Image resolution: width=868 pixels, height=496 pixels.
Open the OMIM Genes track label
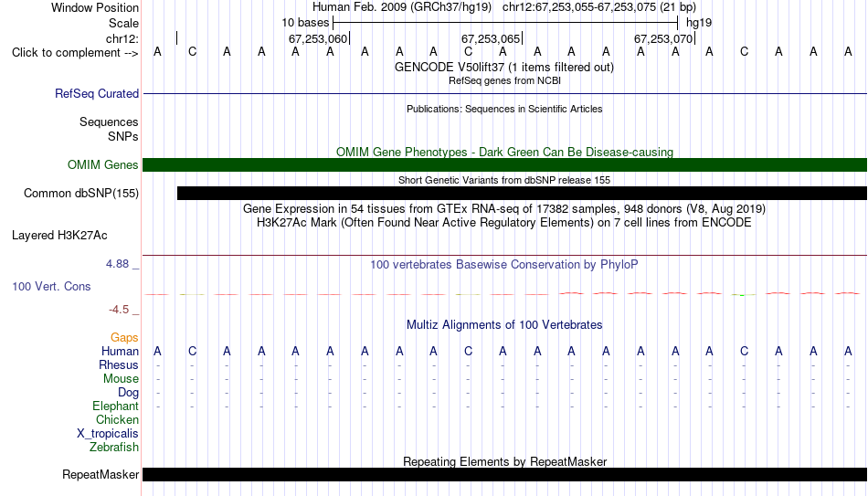tap(102, 165)
